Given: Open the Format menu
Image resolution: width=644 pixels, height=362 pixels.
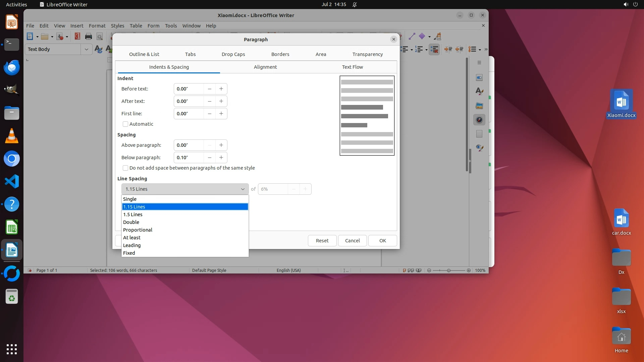Looking at the screenshot, I should [97, 26].
